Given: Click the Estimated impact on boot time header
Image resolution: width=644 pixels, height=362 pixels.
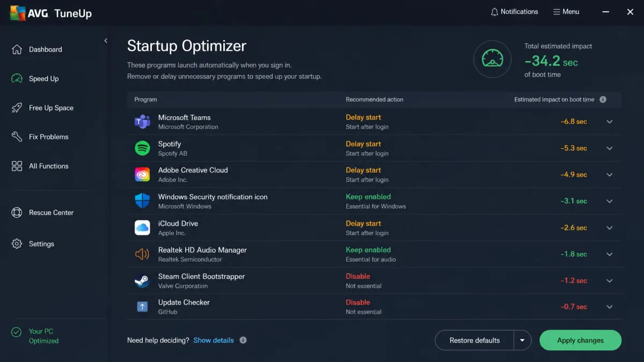Looking at the screenshot, I should point(554,99).
